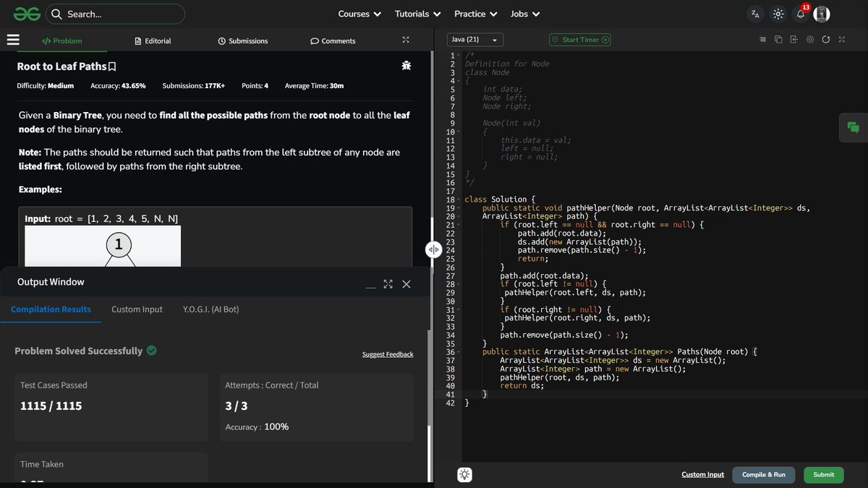The image size is (868, 488).
Task: Click the tree example image with node 1
Action: pyautogui.click(x=103, y=247)
